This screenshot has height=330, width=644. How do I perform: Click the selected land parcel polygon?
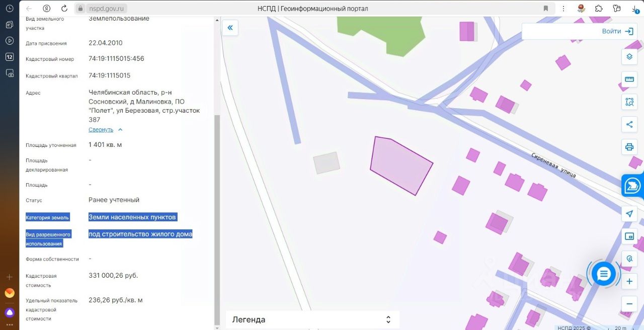pyautogui.click(x=401, y=166)
